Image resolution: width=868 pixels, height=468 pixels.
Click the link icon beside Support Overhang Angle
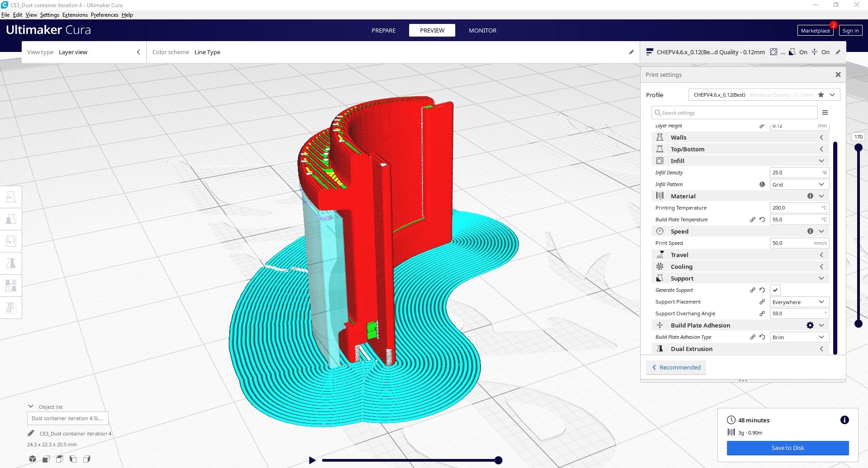click(762, 314)
